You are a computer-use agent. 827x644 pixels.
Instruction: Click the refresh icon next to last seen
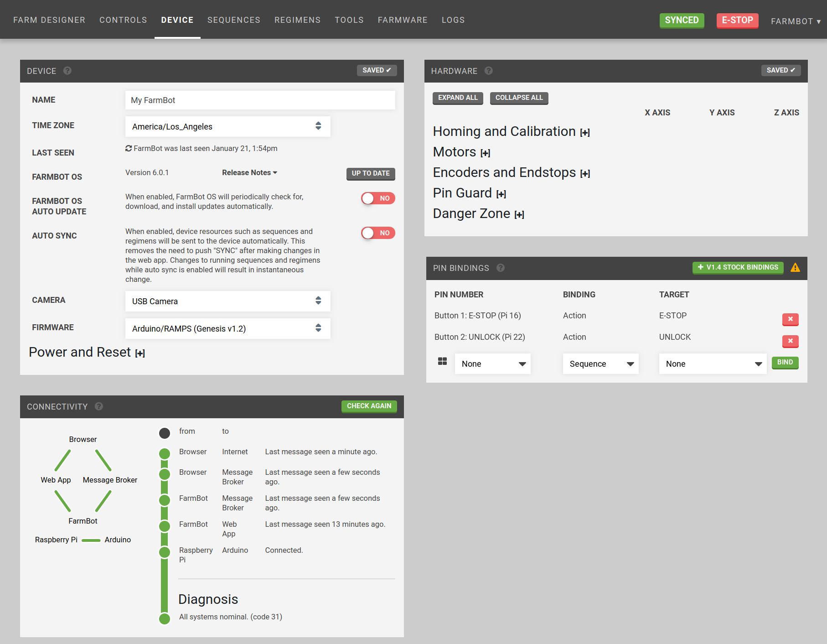(129, 148)
